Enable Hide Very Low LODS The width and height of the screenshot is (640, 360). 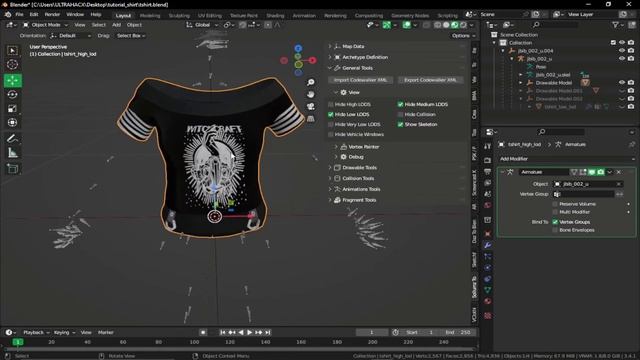(x=331, y=124)
